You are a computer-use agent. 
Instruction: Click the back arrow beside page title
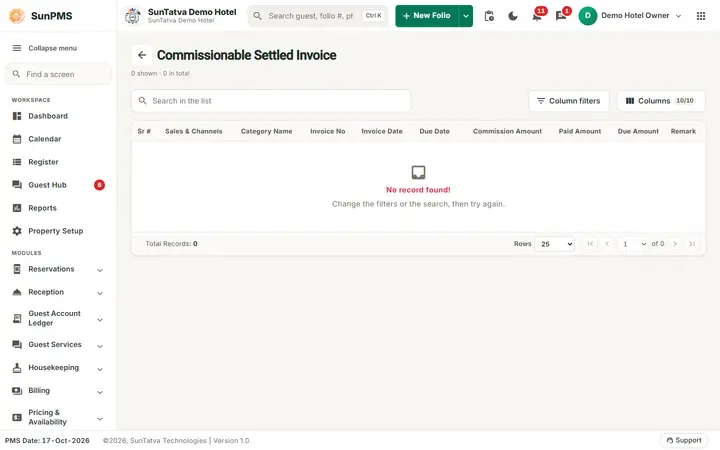(142, 55)
